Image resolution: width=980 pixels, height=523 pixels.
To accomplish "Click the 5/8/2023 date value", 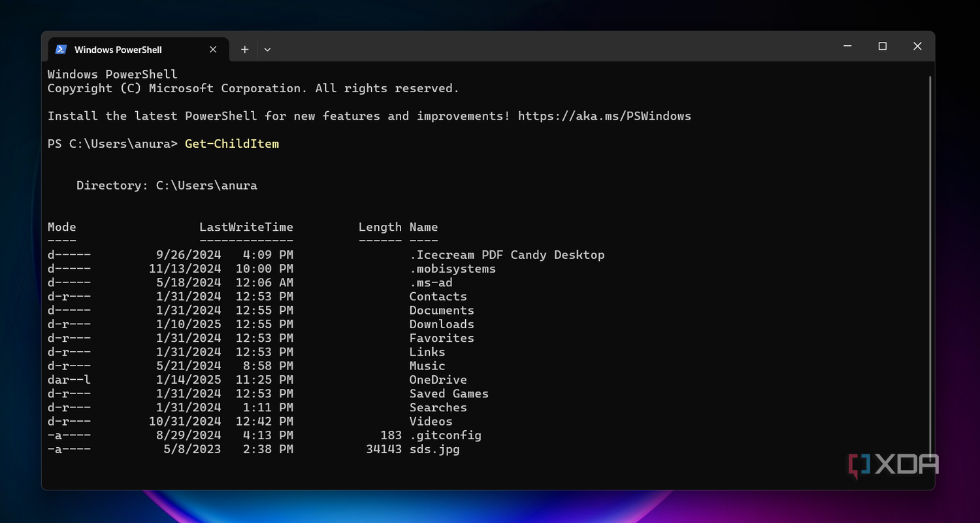I will point(192,449).
